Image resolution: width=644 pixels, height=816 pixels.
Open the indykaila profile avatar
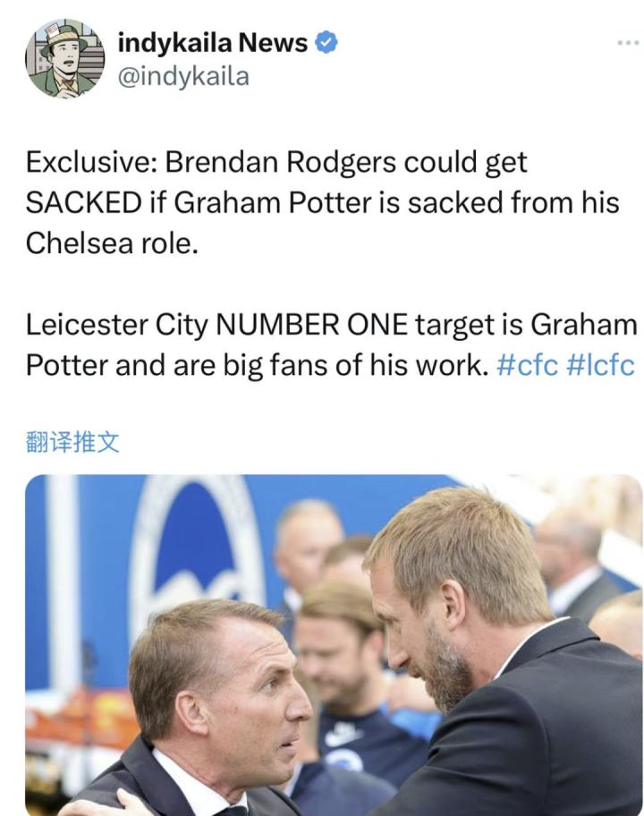coord(64,58)
